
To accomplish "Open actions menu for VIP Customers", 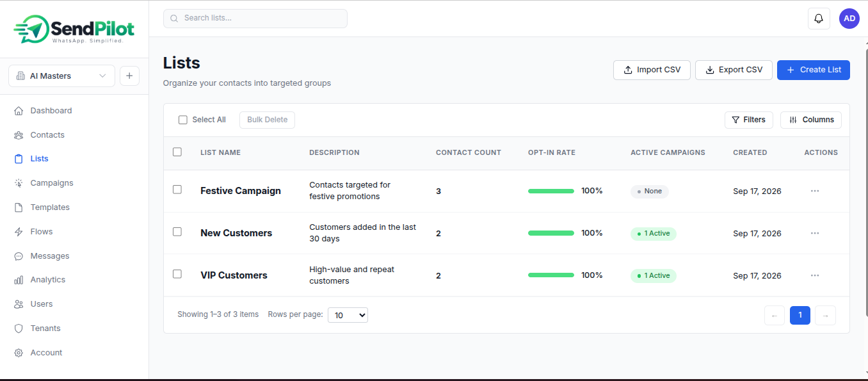I will [x=815, y=275].
